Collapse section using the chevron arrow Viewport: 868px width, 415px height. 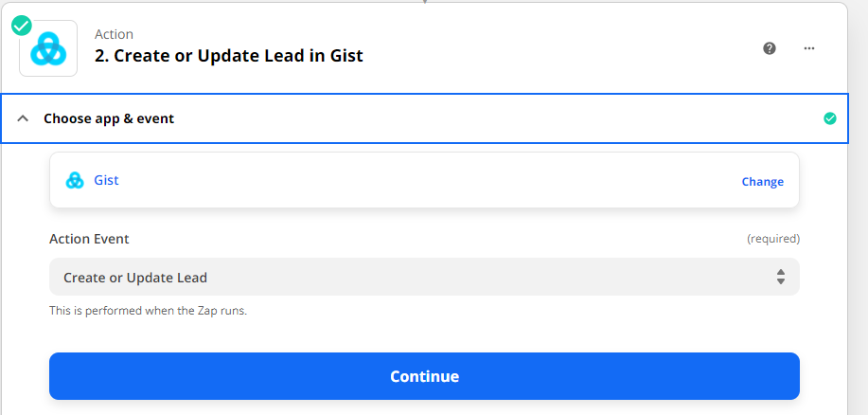(24, 118)
